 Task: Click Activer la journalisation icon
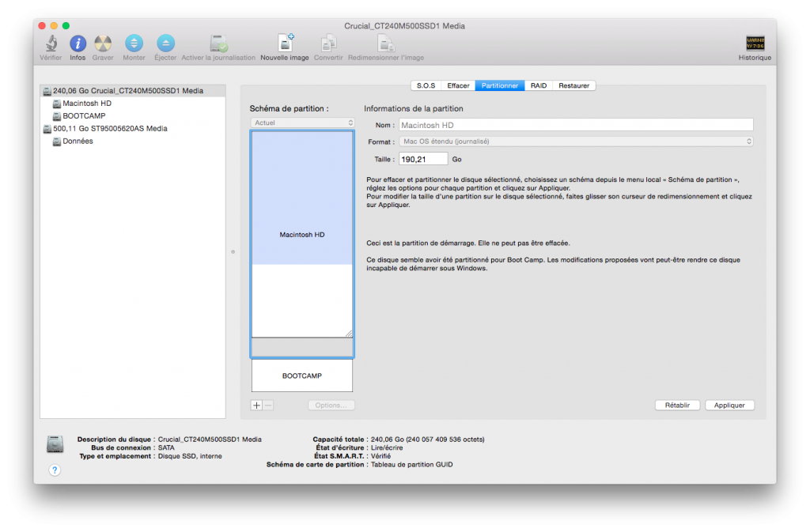pos(218,43)
